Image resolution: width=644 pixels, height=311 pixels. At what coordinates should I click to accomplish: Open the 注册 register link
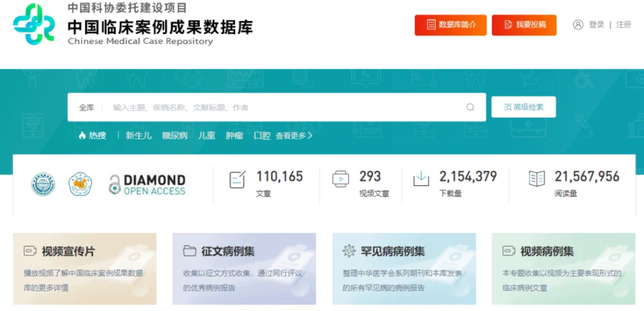point(624,25)
